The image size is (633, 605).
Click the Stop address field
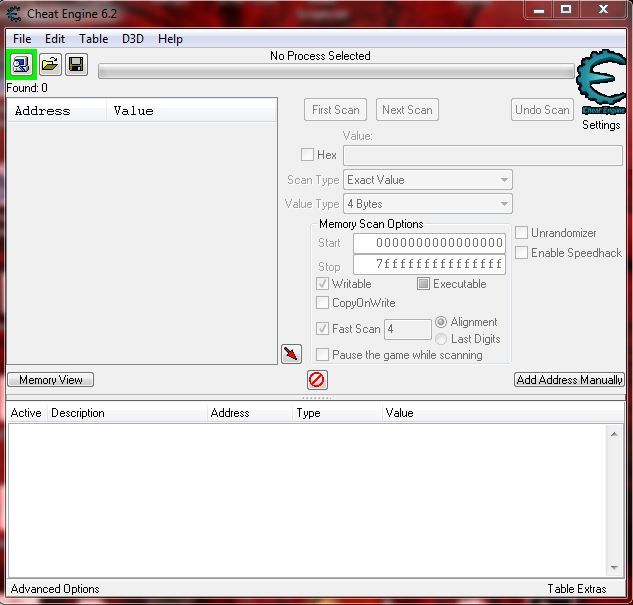pyautogui.click(x=430, y=264)
